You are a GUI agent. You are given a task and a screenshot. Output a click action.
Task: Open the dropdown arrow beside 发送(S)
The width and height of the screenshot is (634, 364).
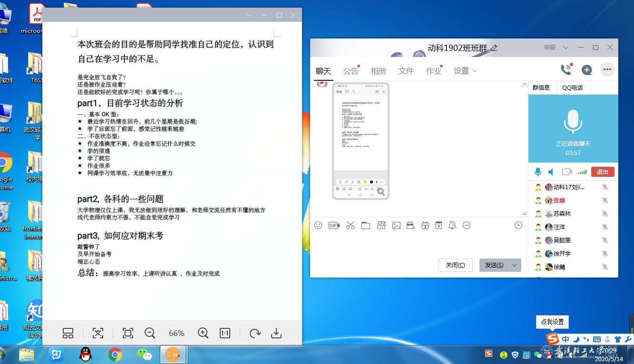(x=515, y=265)
